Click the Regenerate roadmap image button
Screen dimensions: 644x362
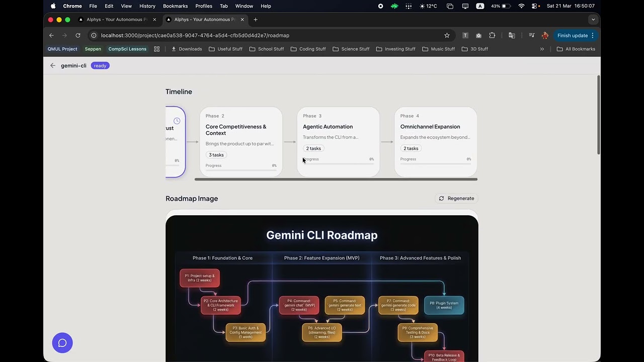[457, 199]
